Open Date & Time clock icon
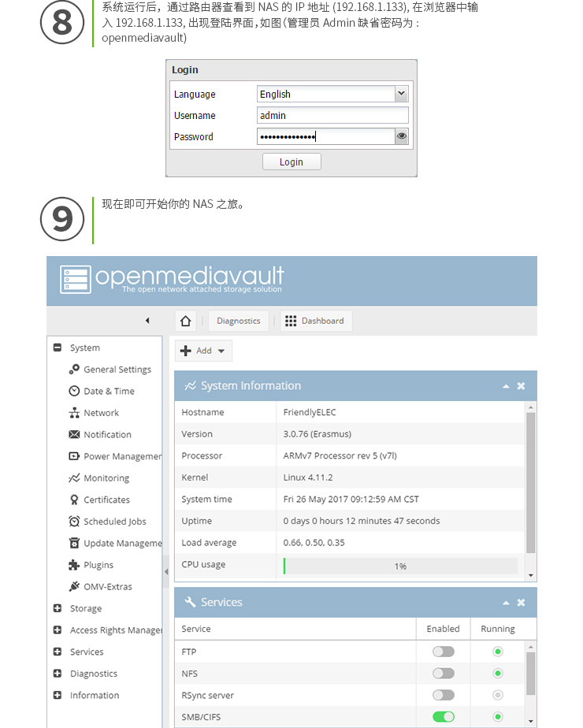The image size is (583, 728). pos(74,391)
